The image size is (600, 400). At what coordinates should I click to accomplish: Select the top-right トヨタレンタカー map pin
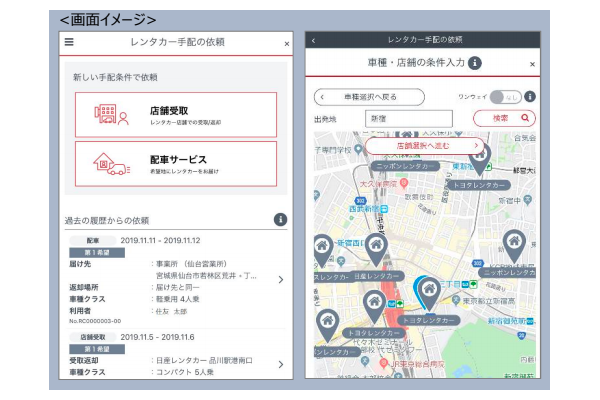(x=480, y=161)
